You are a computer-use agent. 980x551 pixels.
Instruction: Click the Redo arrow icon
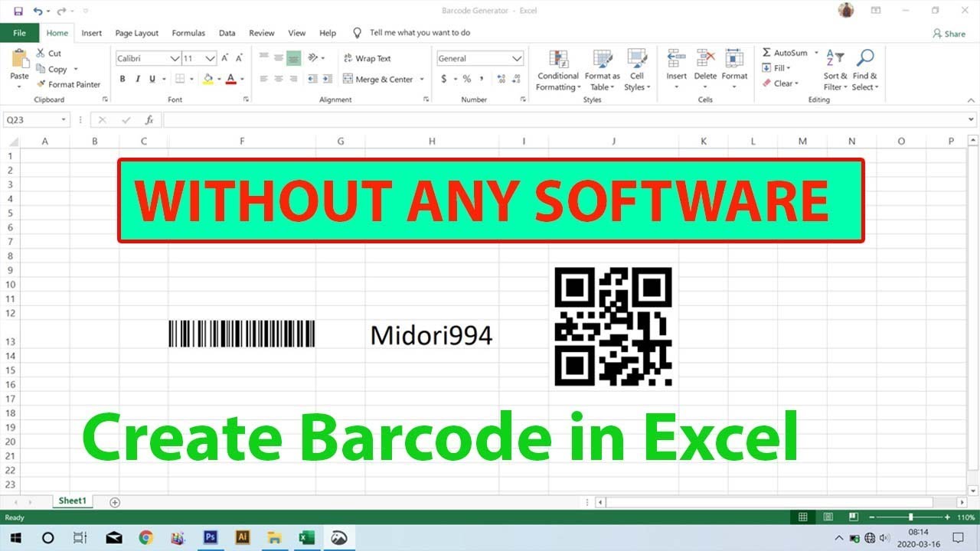tap(61, 11)
